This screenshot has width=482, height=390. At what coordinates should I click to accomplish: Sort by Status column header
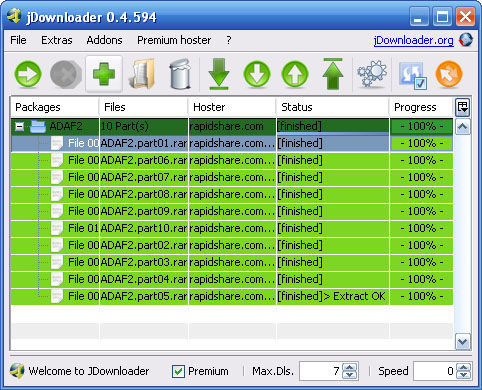pos(333,107)
